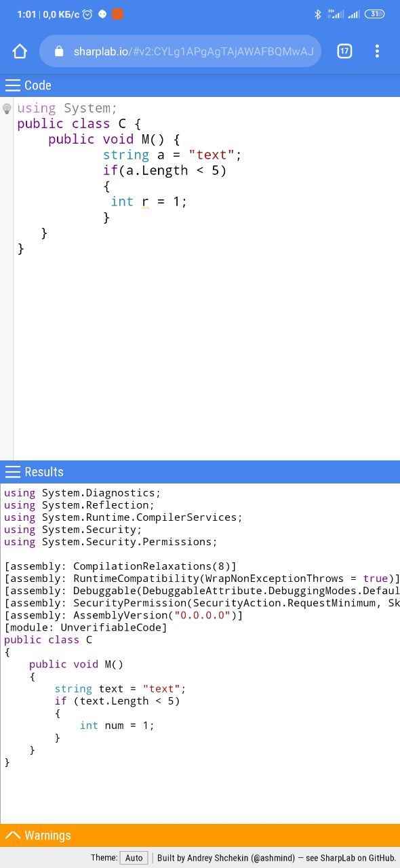Click 'public void M()' in results output
Screen dimensions: 400x868
point(77,664)
